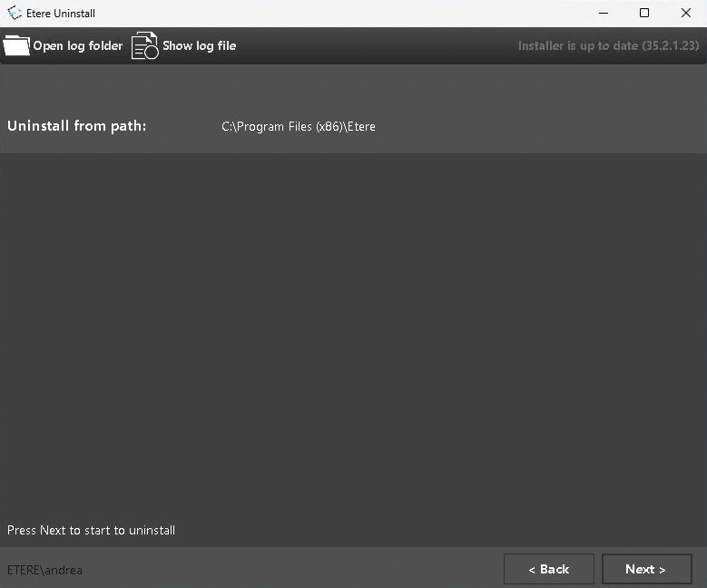This screenshot has height=588, width=707.
Task: Select the 'Open log folder' text label
Action: 78,45
